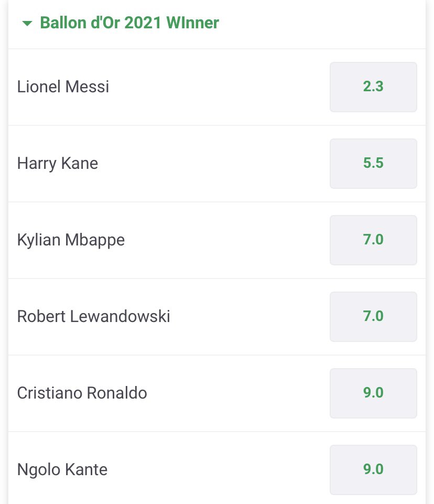
Task: Choose the Cristiano Ronaldo selection row
Action: pyautogui.click(x=225, y=393)
